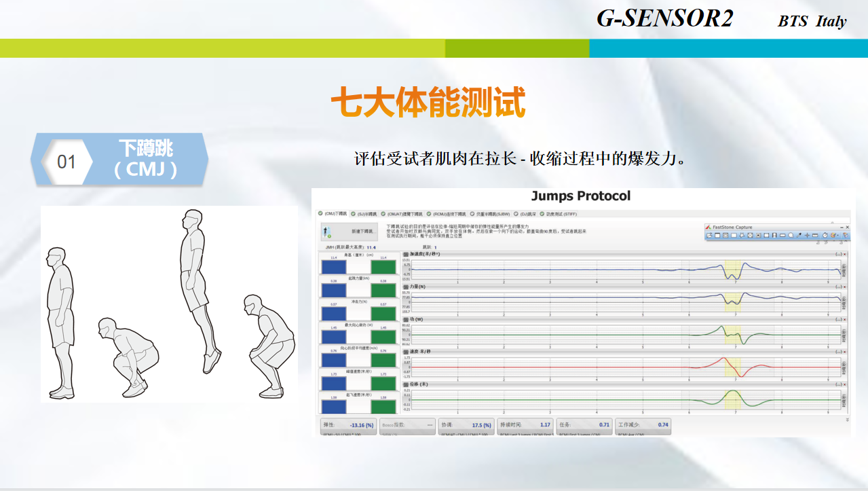The image size is (868, 491).
Task: Select FastStone freehand region capture tool
Action: coord(740,236)
